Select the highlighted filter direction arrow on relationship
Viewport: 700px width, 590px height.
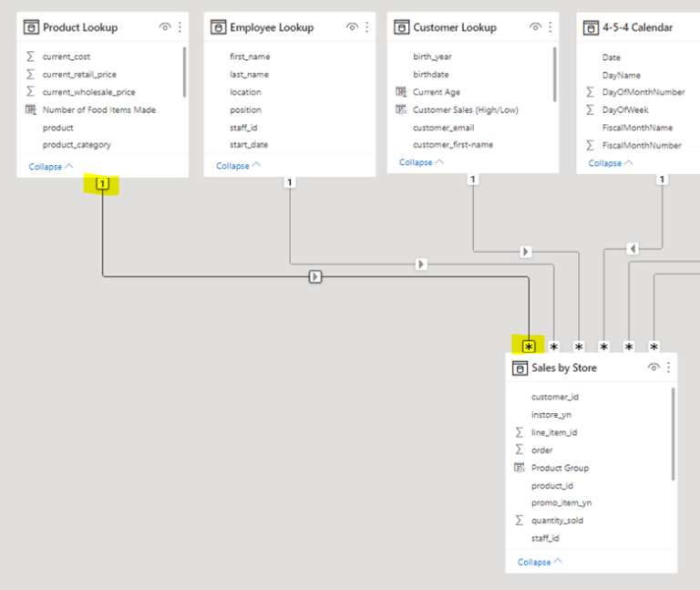tap(315, 276)
